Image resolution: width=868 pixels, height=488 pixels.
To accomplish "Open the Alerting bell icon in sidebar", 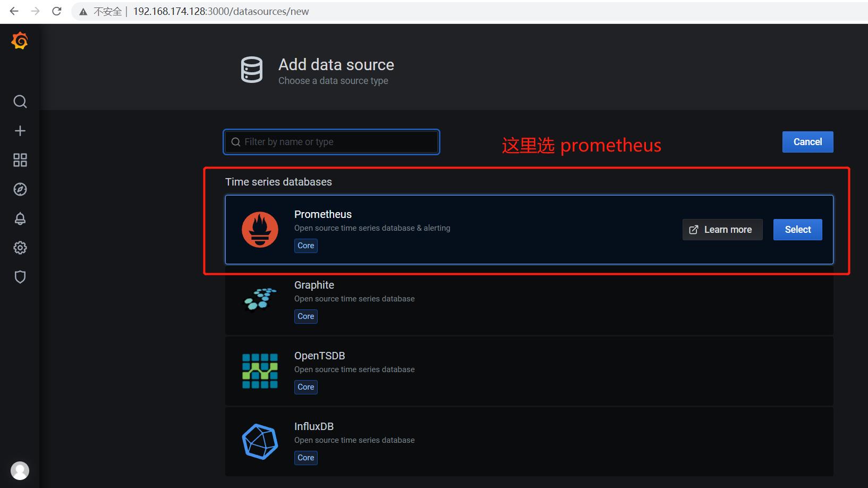I will point(20,218).
